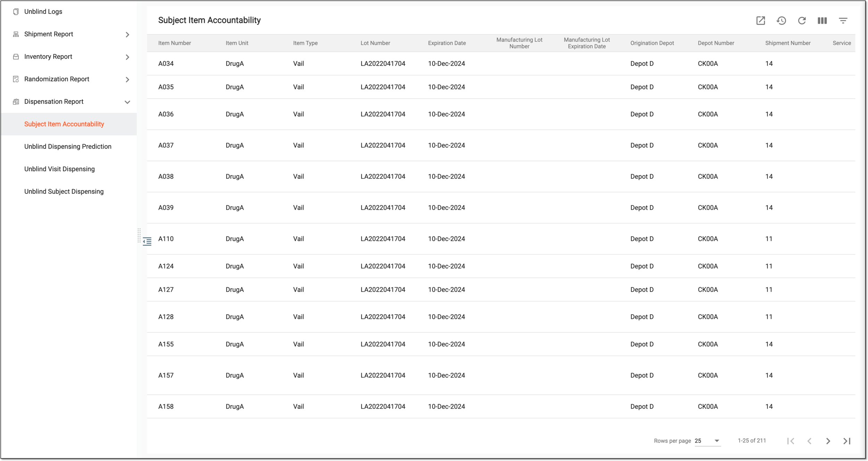Click Vail in the A037 row
The image size is (868, 461).
[299, 145]
